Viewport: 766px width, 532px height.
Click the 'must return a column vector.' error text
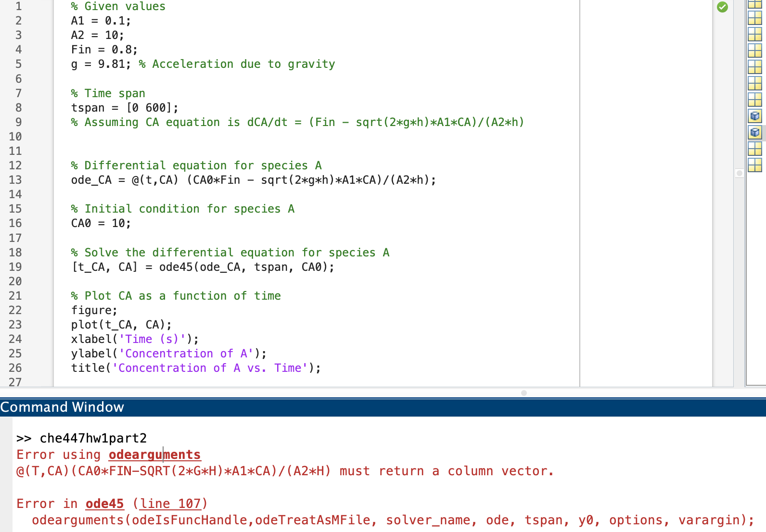tap(447, 471)
